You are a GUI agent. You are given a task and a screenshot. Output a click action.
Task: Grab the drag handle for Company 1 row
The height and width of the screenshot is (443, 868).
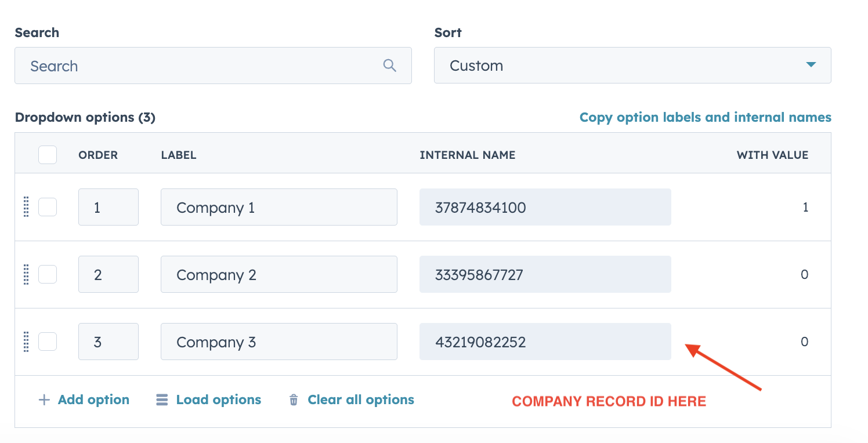click(x=26, y=207)
